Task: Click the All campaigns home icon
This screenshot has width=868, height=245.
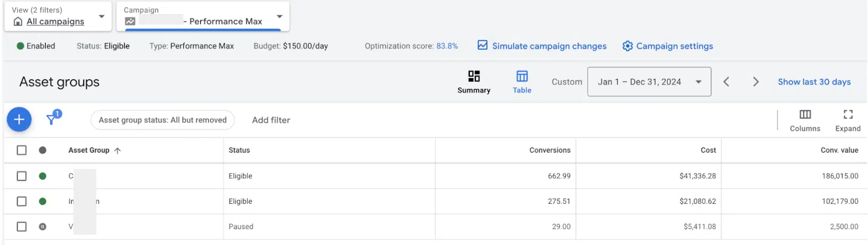Action: pyautogui.click(x=18, y=22)
